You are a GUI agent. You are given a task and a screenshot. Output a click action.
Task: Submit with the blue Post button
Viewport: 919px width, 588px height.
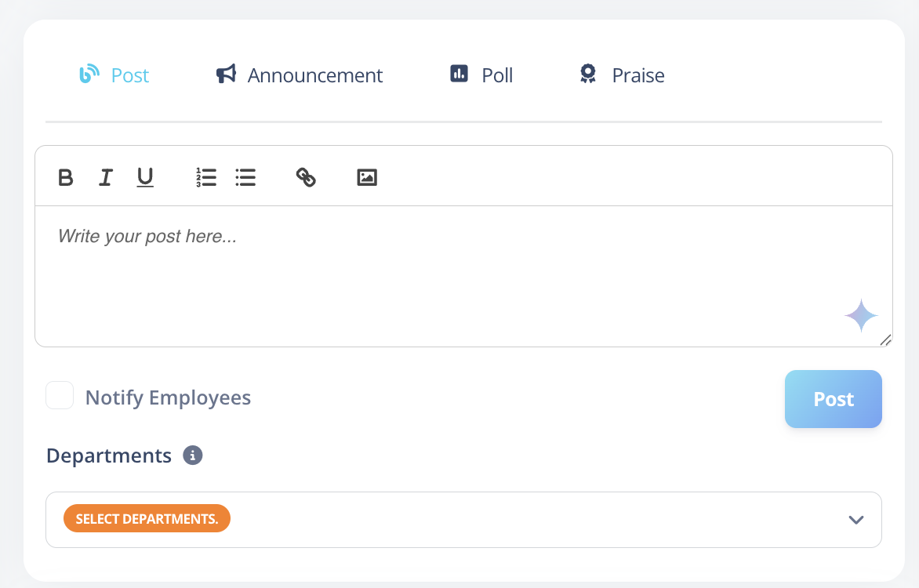pos(834,398)
